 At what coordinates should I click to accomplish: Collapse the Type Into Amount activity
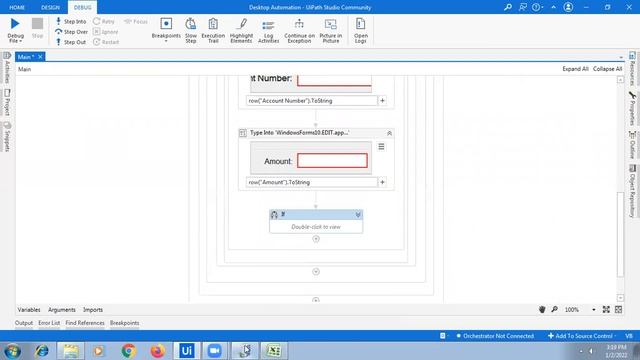(x=389, y=133)
